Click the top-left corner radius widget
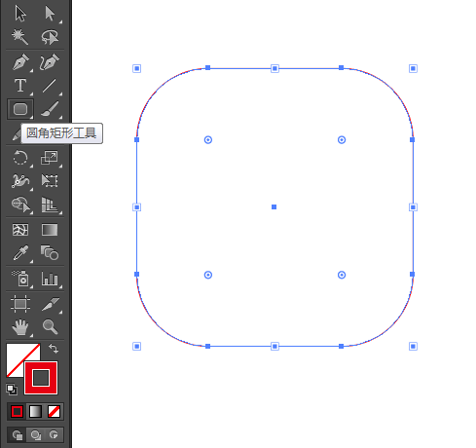This screenshot has height=448, width=476. 208,140
